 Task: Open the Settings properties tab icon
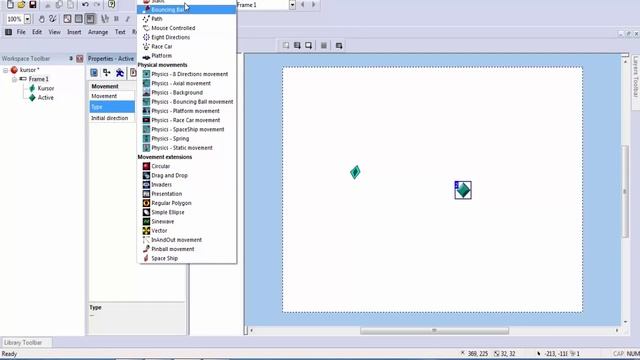point(94,73)
